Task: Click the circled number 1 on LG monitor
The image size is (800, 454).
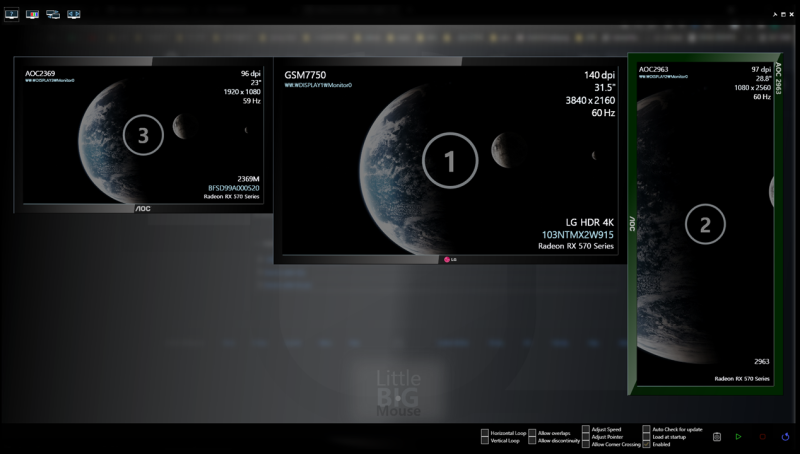Action: (450, 161)
